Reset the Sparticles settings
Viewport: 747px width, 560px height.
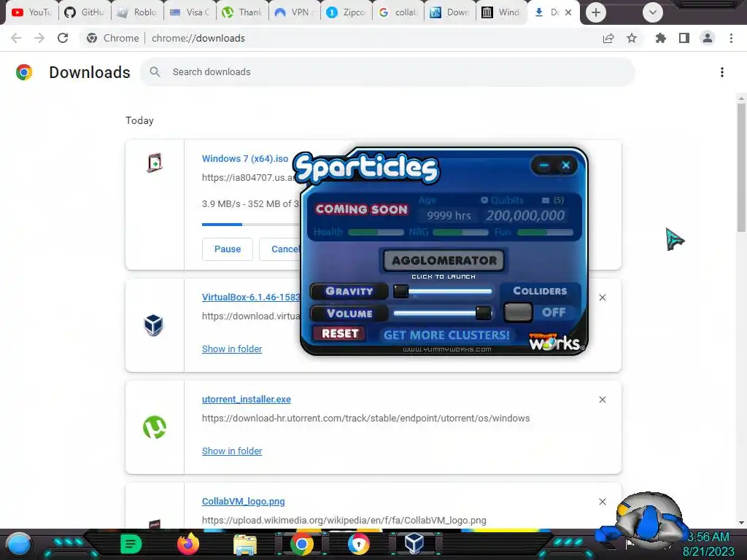340,333
